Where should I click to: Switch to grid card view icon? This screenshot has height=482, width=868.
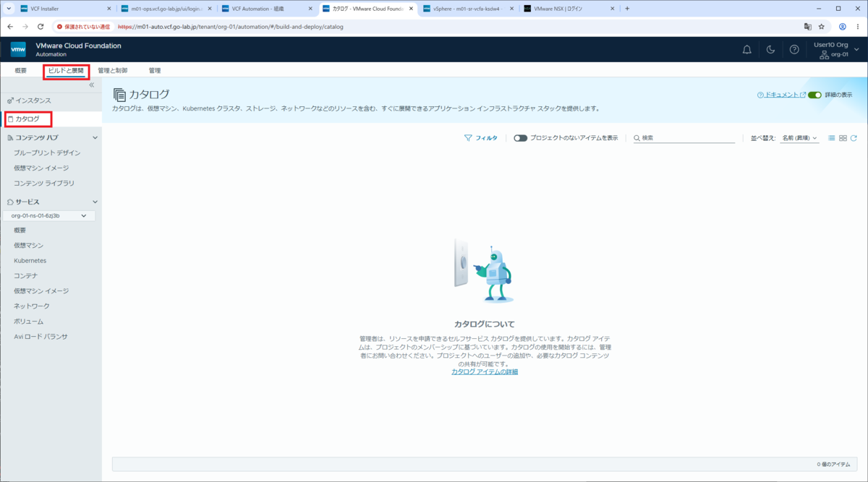(x=843, y=138)
